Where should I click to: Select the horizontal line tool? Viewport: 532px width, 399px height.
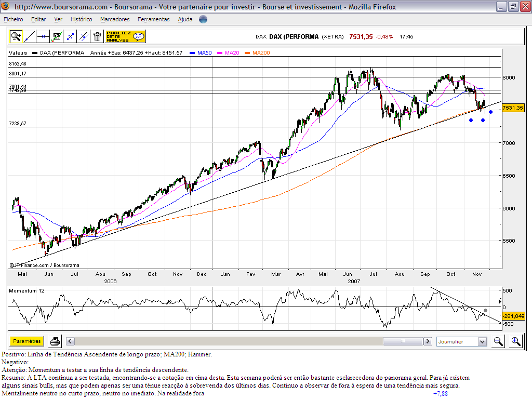(x=43, y=36)
